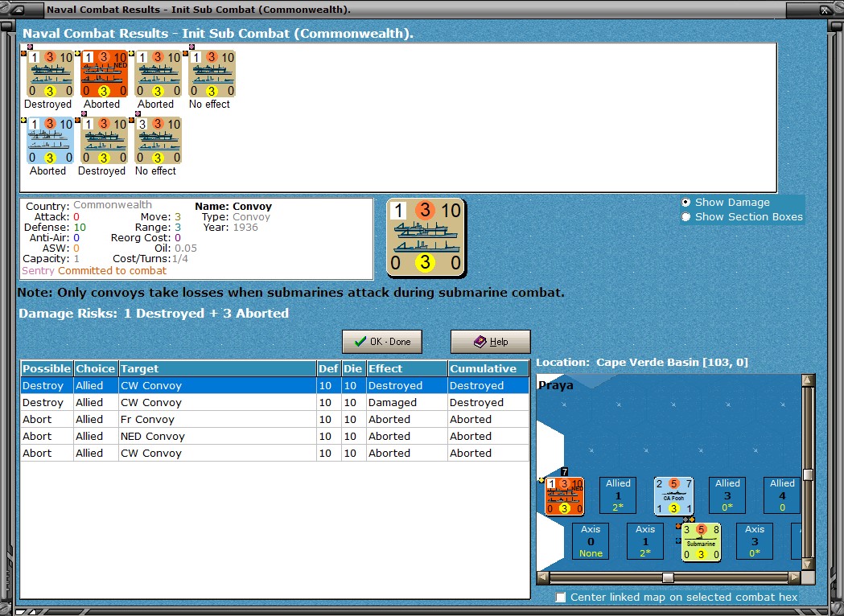Screen dimensions: 844x616
Task: Click the Praya port label on the map
Action: tap(555, 385)
